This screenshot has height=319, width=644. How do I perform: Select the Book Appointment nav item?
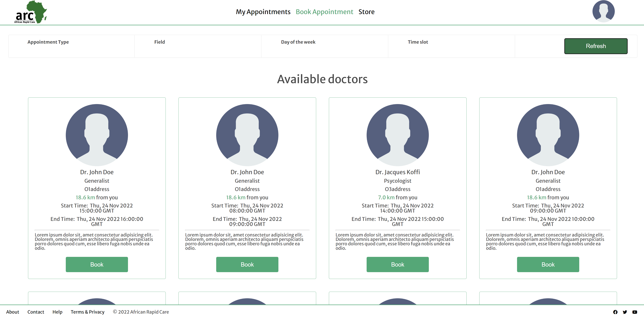coord(324,12)
